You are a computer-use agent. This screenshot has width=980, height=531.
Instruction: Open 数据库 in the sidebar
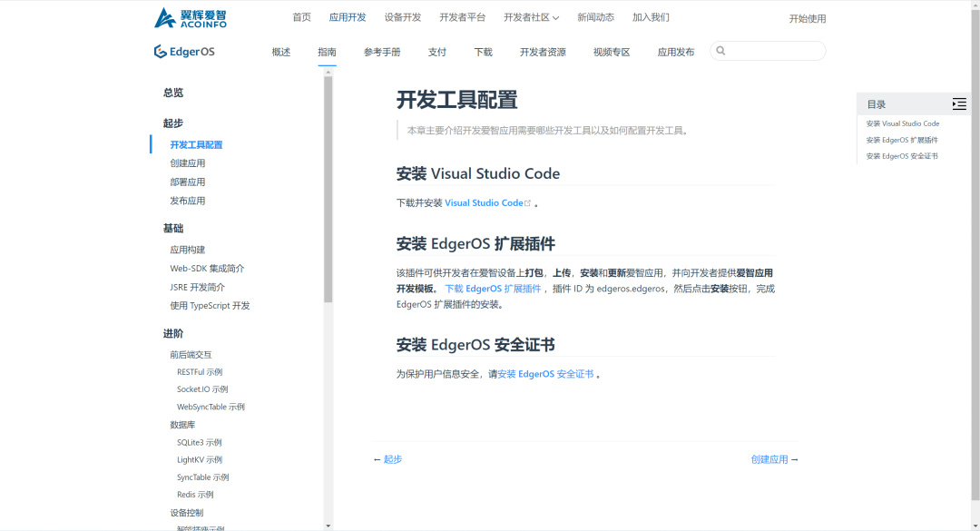(182, 425)
